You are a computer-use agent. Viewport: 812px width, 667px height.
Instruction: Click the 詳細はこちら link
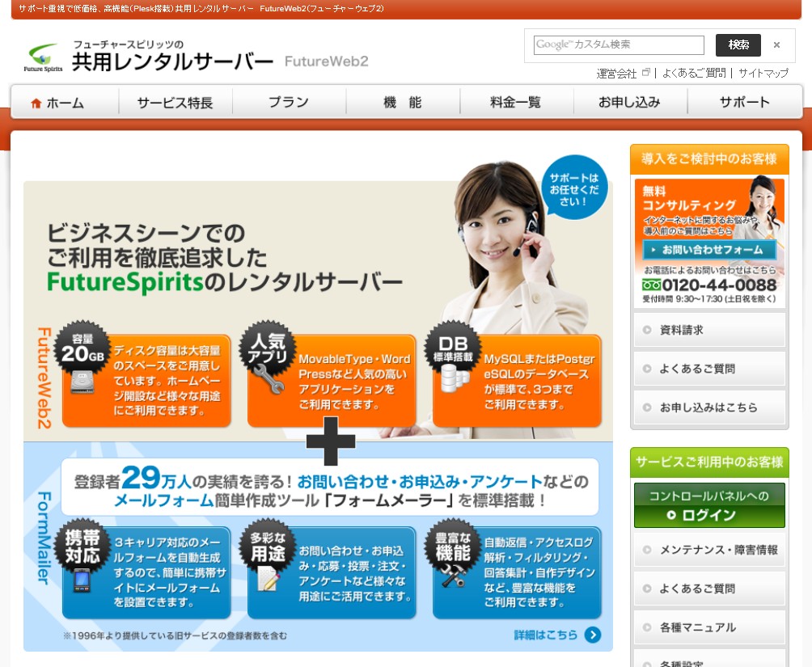click(x=545, y=635)
